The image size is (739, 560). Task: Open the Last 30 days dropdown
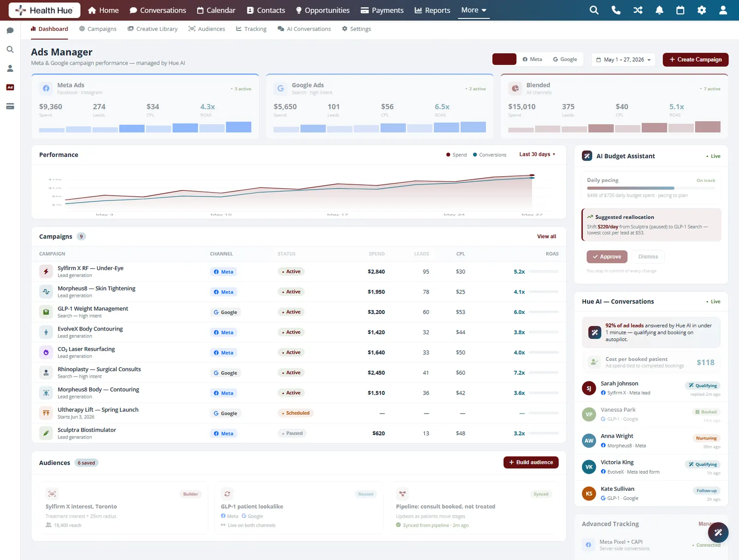click(x=537, y=155)
